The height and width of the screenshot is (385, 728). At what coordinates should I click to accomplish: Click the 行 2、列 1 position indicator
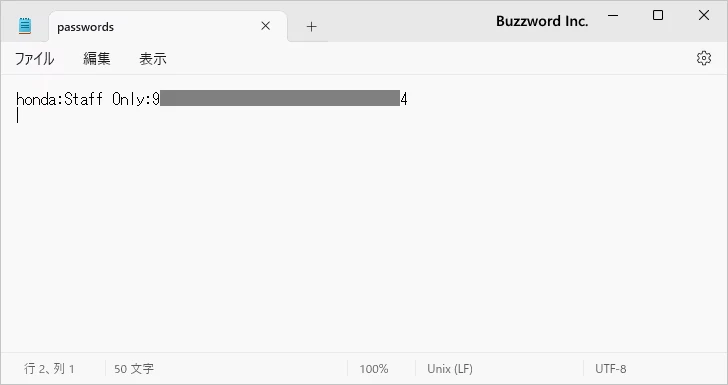click(x=49, y=369)
